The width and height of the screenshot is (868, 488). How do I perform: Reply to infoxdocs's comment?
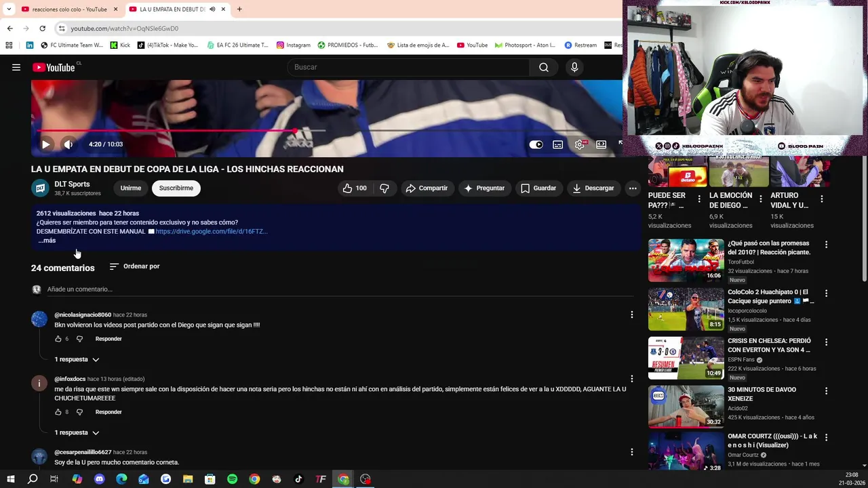[x=108, y=412]
